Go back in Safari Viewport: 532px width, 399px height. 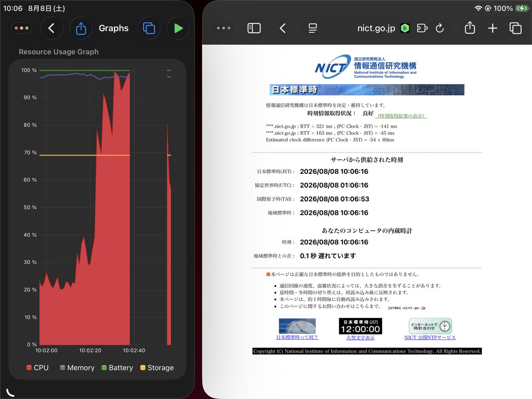click(x=282, y=28)
